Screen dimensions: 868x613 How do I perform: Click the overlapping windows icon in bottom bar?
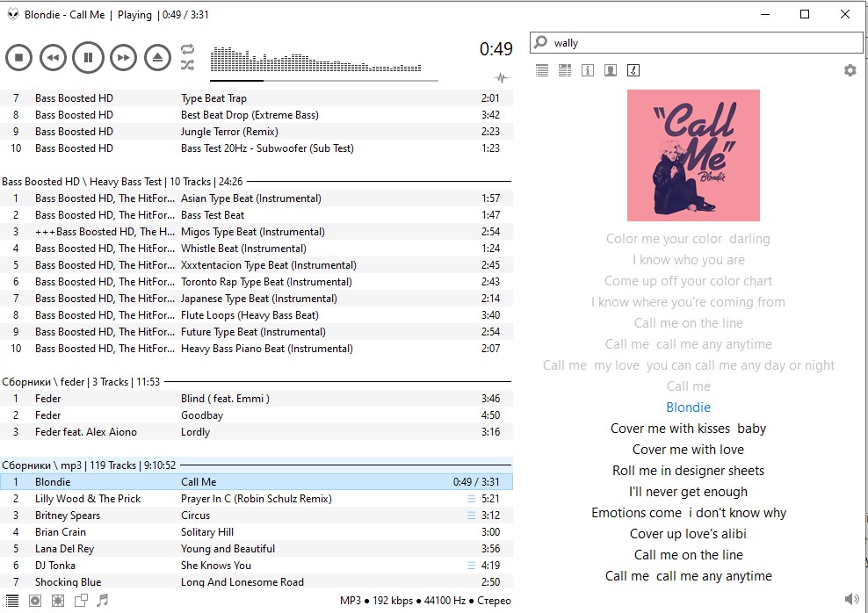coord(81,601)
